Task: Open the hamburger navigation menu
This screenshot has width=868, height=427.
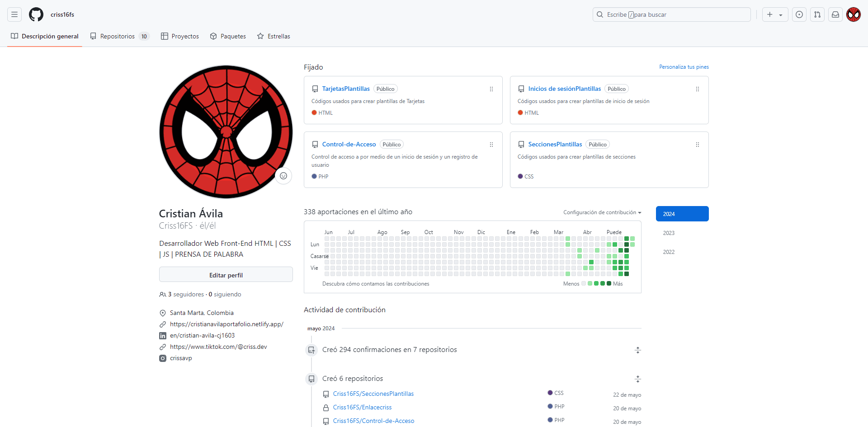Action: (14, 14)
